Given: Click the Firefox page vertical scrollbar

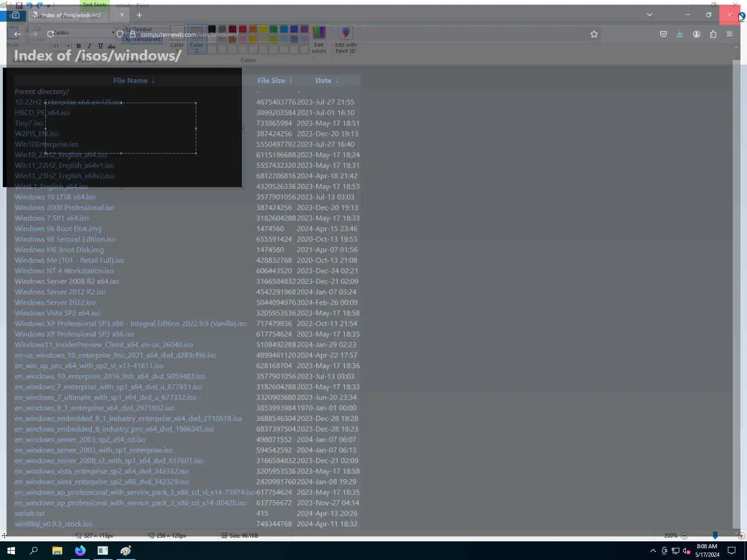Looking at the screenshot, I should pos(736,294).
